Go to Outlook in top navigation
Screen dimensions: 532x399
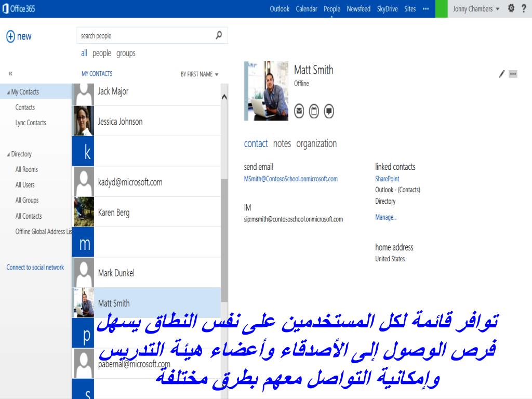[x=280, y=9]
